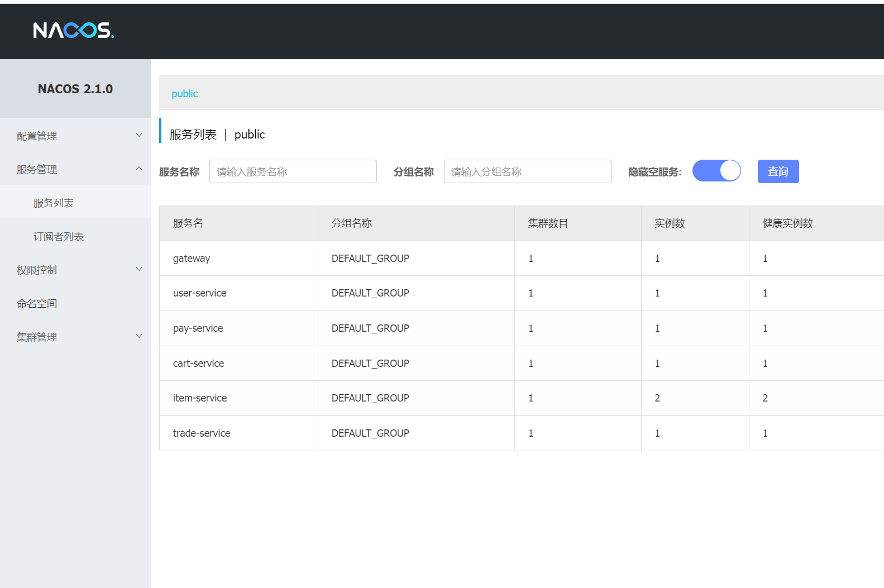Select the public namespace link
This screenshot has height=588, width=884.
click(x=184, y=93)
